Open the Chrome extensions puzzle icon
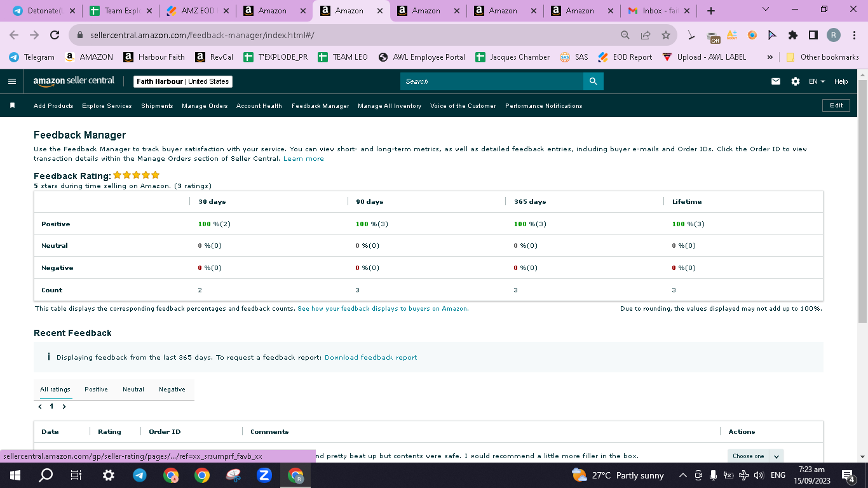The width and height of the screenshot is (868, 488). 793,35
